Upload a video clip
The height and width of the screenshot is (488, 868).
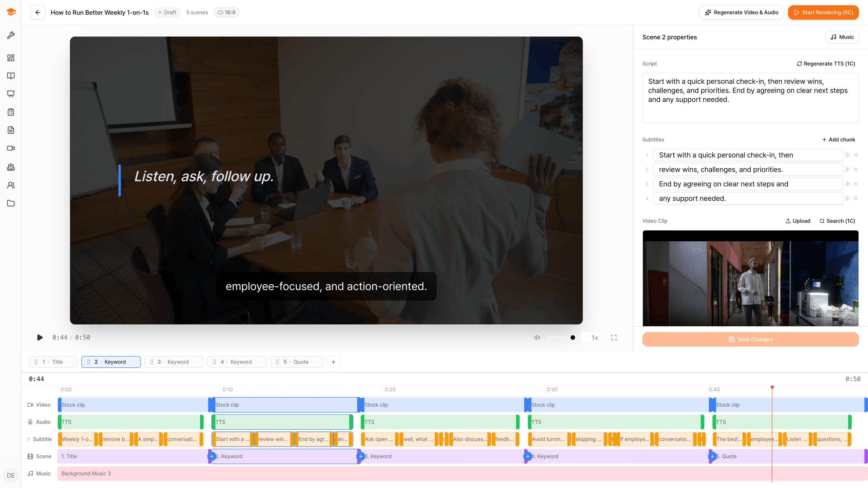pyautogui.click(x=798, y=221)
